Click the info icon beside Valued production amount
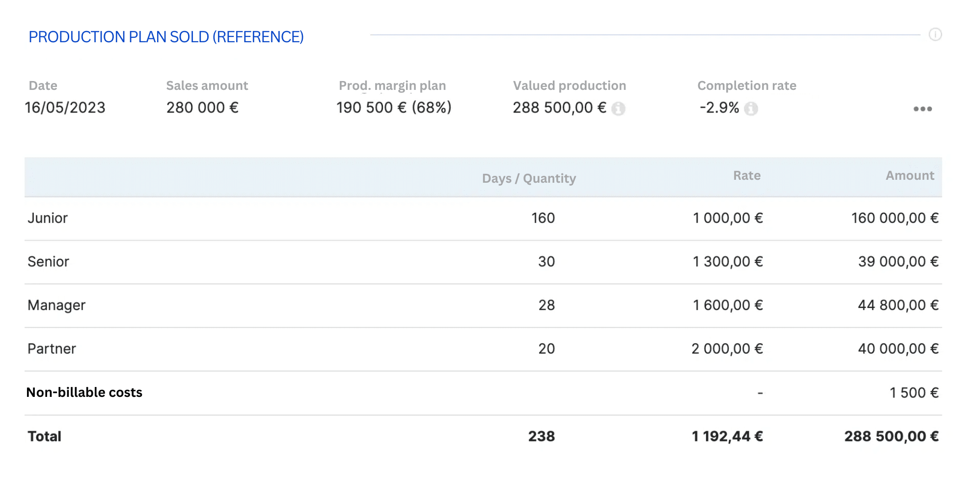This screenshot has height=502, width=980. (618, 109)
